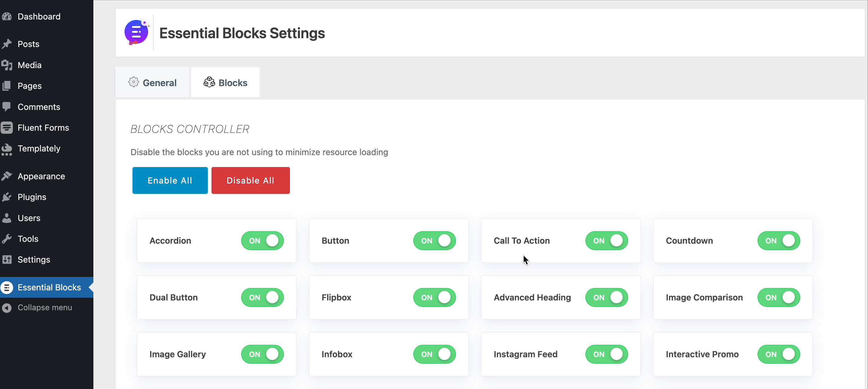The image size is (868, 389).
Task: Click the Enable All button
Action: click(170, 180)
